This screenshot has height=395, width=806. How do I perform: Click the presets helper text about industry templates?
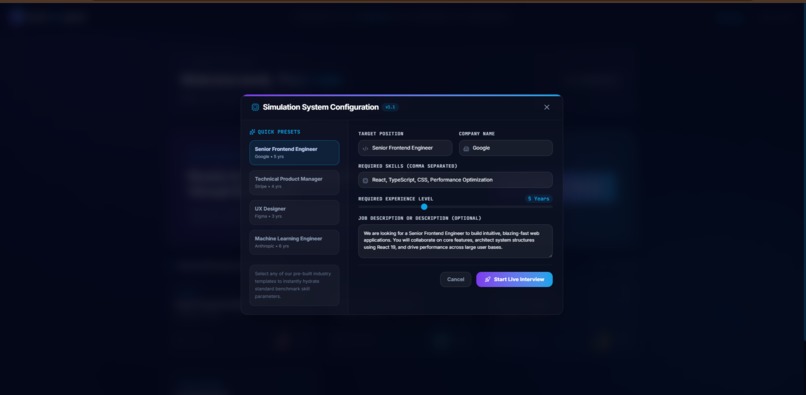pos(294,285)
